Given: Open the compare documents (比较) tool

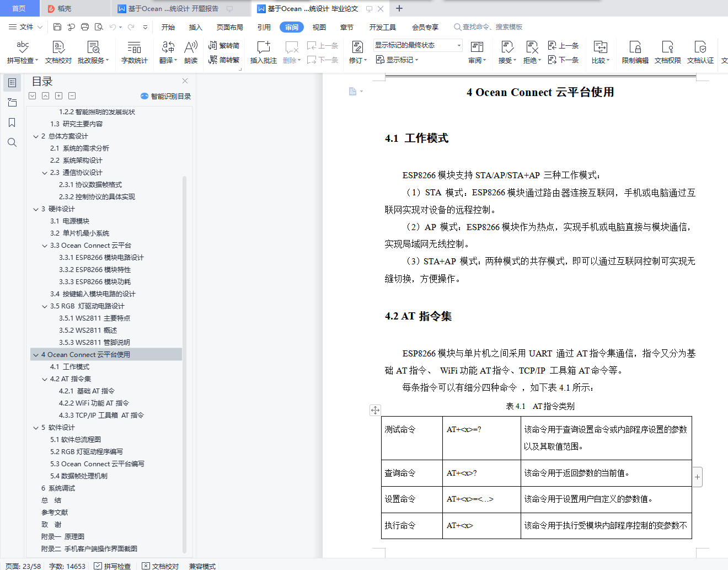Looking at the screenshot, I should [x=600, y=52].
